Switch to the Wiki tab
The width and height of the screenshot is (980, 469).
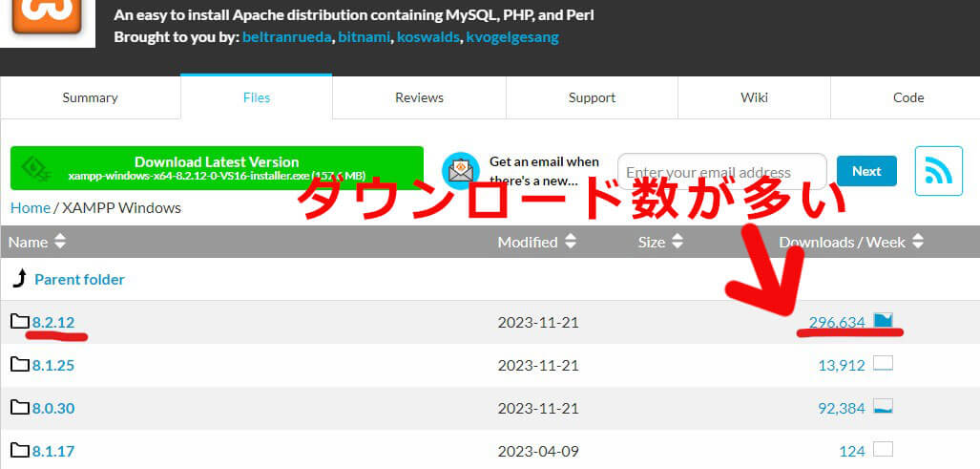755,97
